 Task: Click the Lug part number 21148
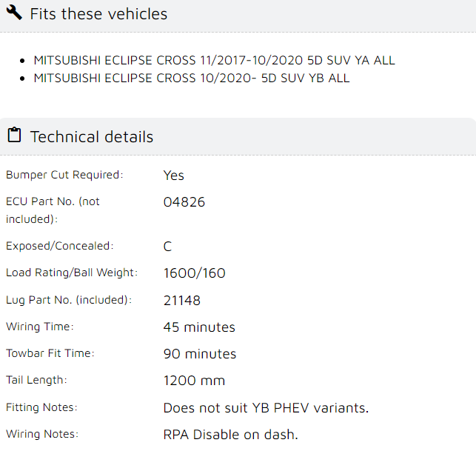182,301
